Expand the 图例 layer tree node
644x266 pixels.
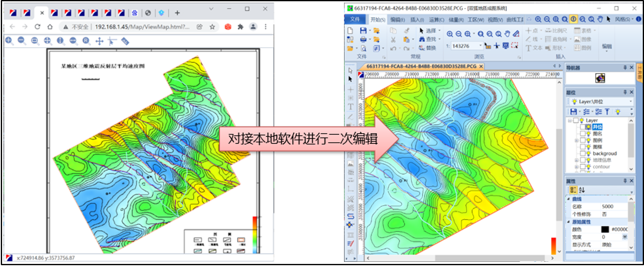tap(576, 140)
